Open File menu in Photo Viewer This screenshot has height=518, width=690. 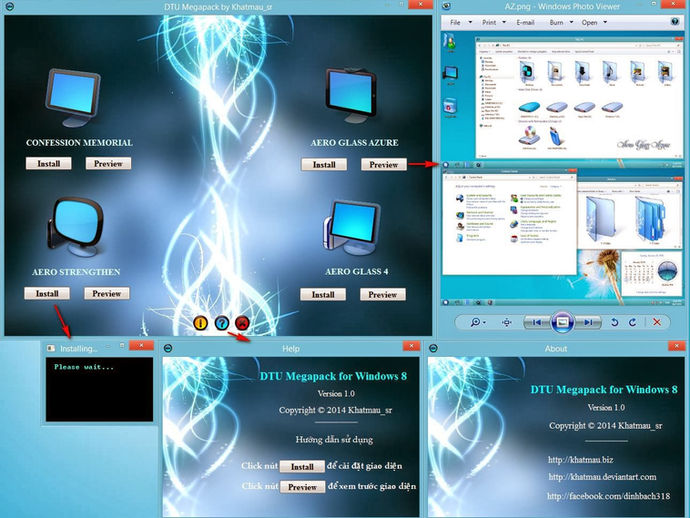pyautogui.click(x=455, y=22)
